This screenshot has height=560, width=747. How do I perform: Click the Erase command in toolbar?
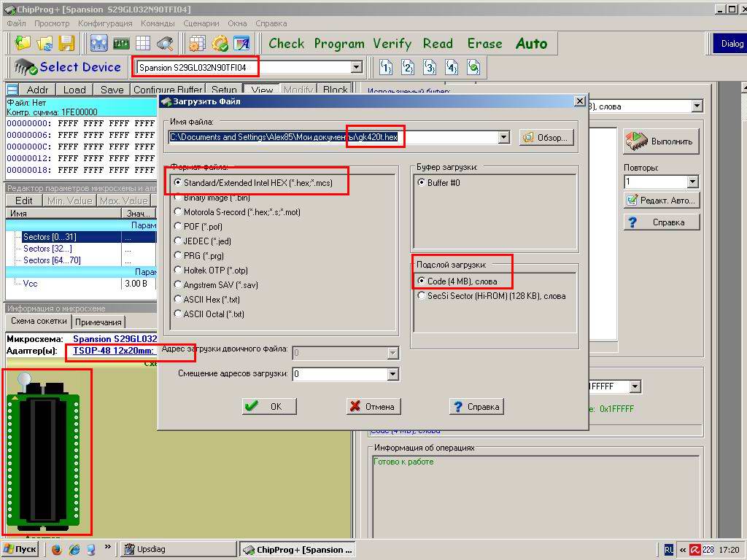484,44
